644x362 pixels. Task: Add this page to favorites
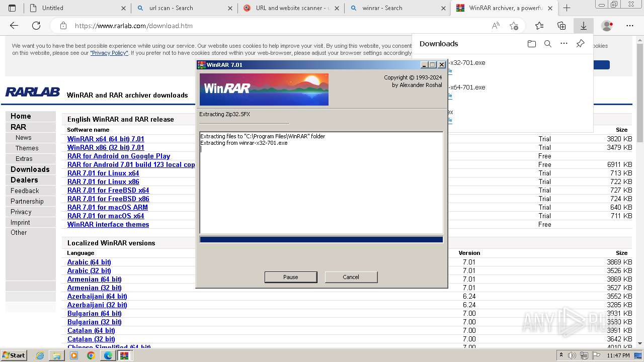point(514,26)
